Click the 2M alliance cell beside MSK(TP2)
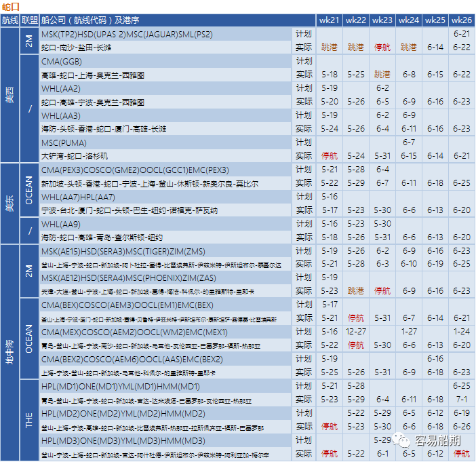Image resolution: width=476 pixels, height=462 pixels. [x=29, y=41]
